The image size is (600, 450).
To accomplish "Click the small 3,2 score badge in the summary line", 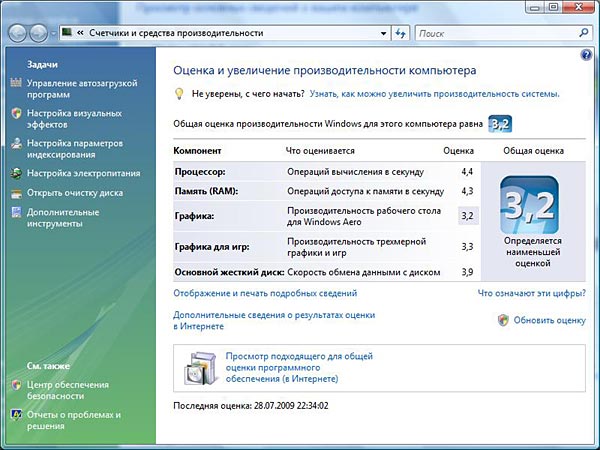I will (500, 124).
